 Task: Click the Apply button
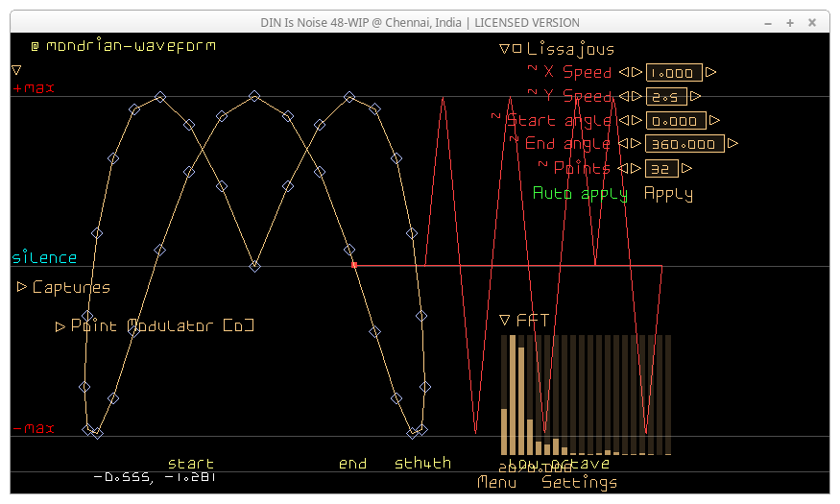[x=668, y=194]
